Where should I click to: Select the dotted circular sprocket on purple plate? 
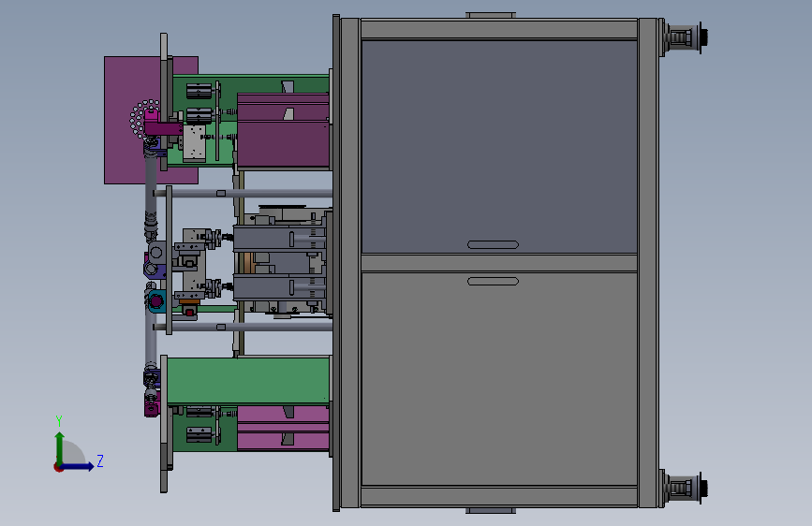pos(143,119)
